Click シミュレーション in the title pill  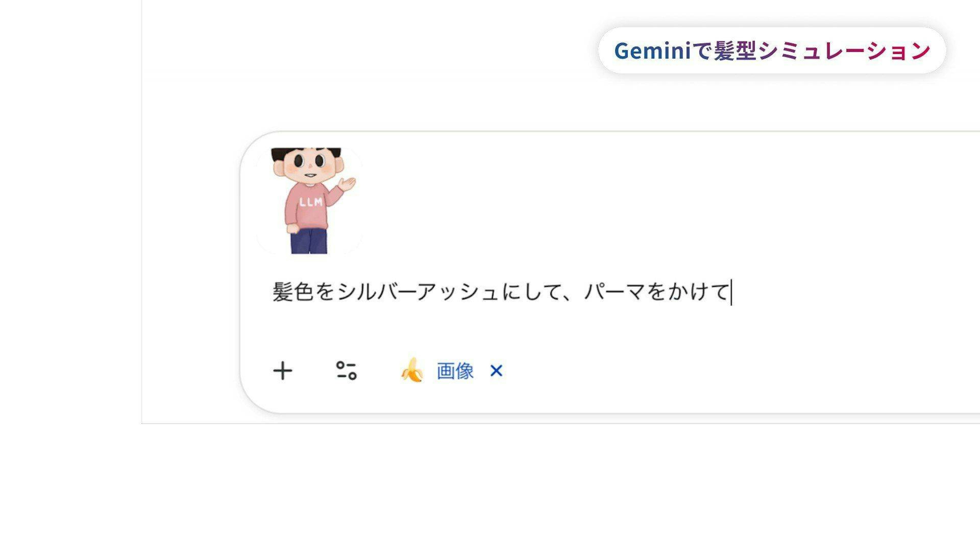click(844, 51)
